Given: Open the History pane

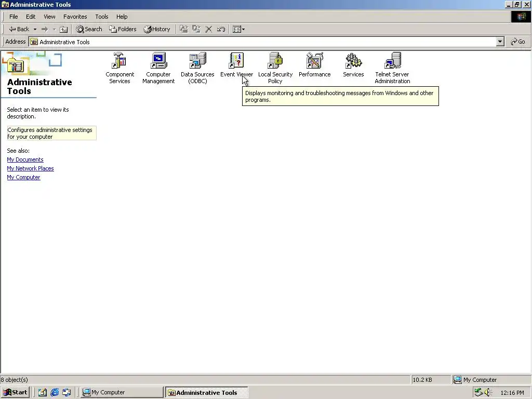Looking at the screenshot, I should tap(157, 29).
